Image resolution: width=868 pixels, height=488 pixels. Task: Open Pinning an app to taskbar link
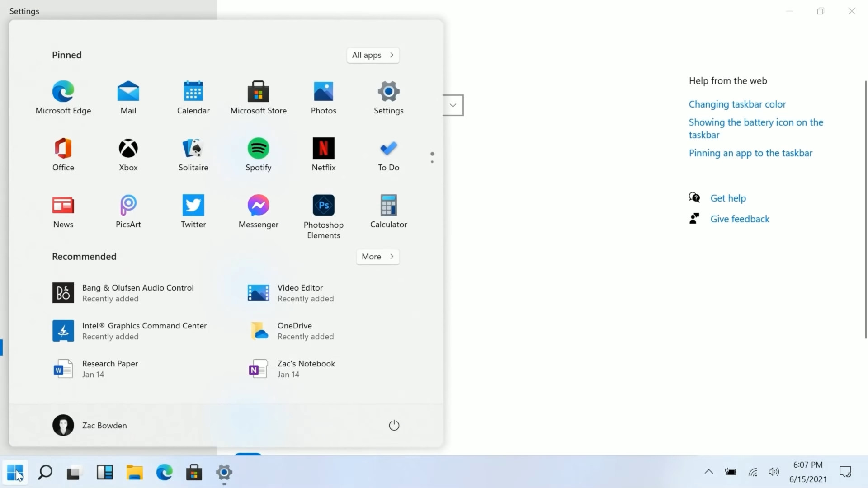coord(750,153)
